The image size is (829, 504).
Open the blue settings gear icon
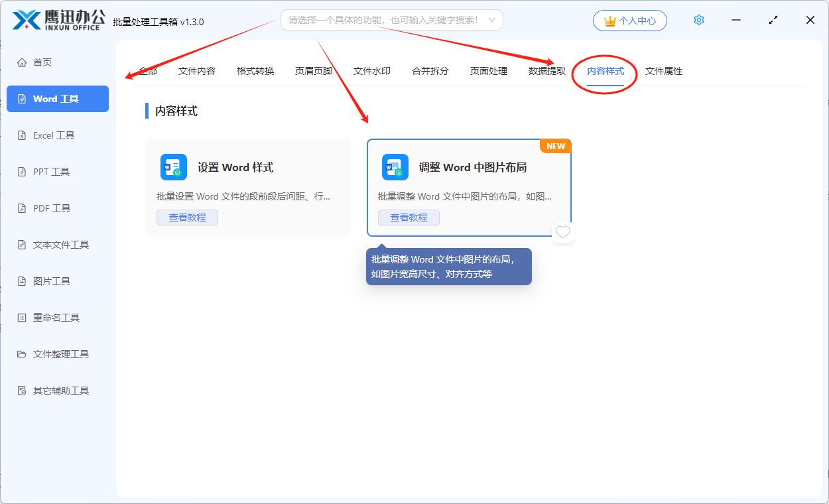698,20
